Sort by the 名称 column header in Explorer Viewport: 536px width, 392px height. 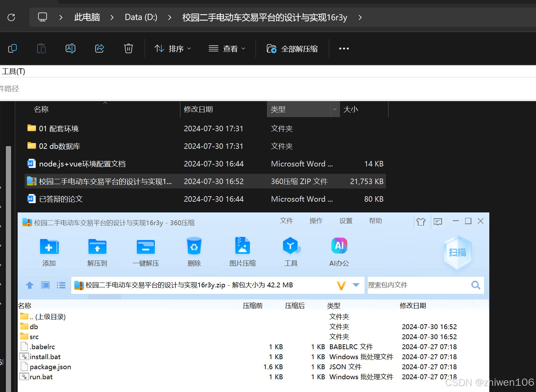[41, 109]
